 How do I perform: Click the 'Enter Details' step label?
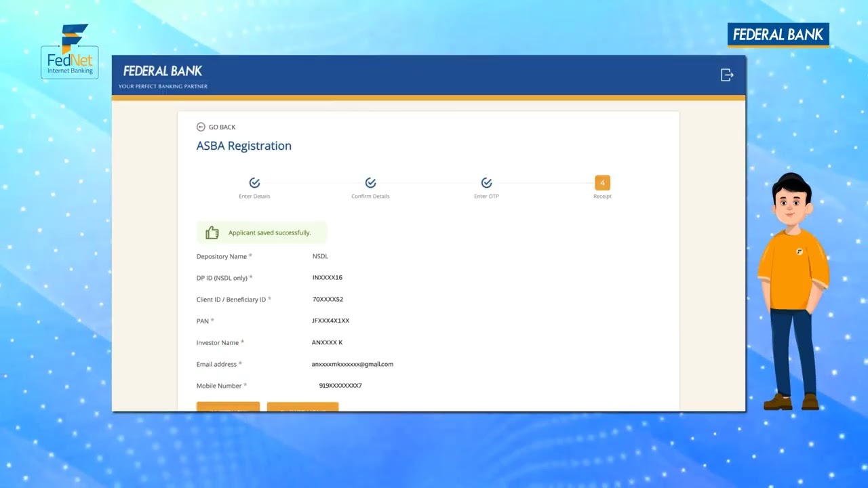pyautogui.click(x=254, y=197)
